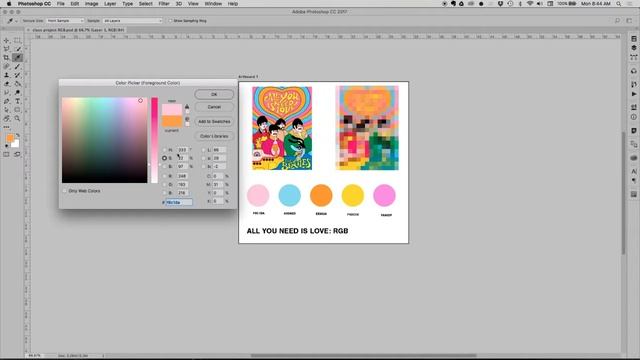Click Add to Swatches button

click(214, 122)
